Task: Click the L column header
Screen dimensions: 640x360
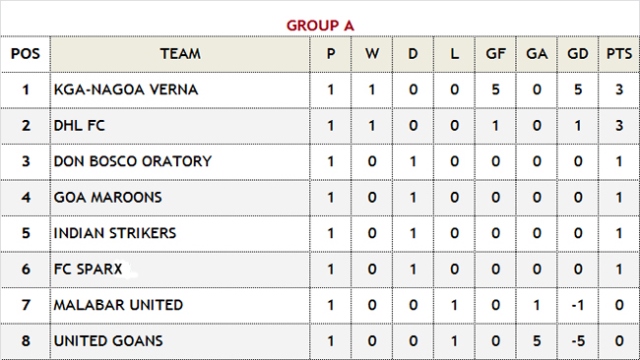Action: (454, 53)
